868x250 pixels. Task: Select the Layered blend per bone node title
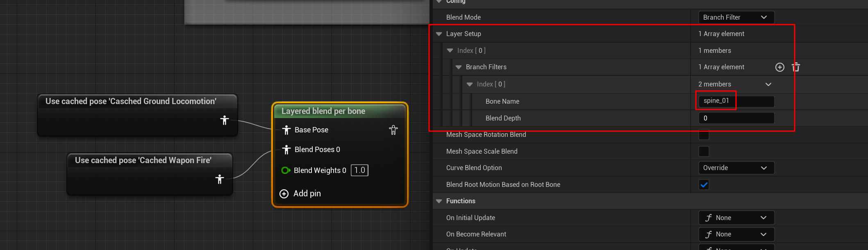click(x=323, y=111)
